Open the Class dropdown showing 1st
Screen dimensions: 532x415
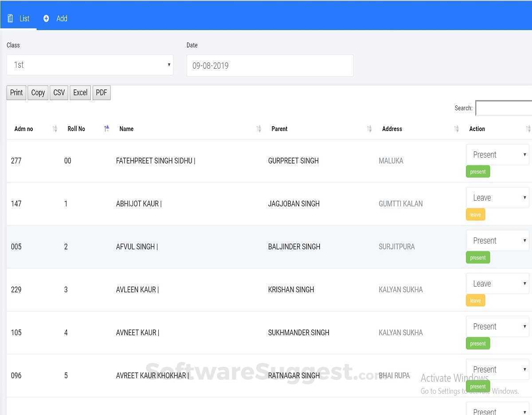90,65
